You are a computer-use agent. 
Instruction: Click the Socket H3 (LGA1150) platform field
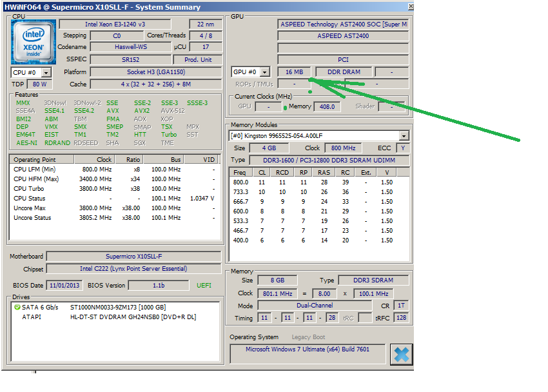pos(156,72)
